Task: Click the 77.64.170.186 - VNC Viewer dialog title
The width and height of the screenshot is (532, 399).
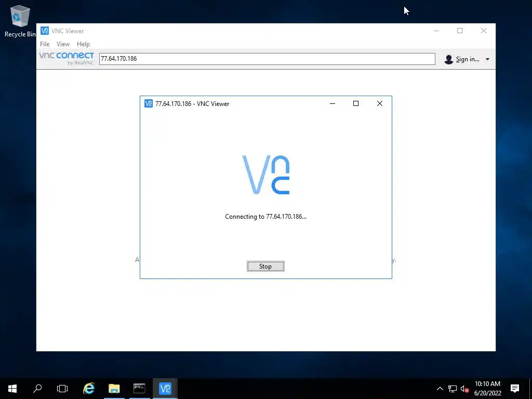Action: (192, 104)
